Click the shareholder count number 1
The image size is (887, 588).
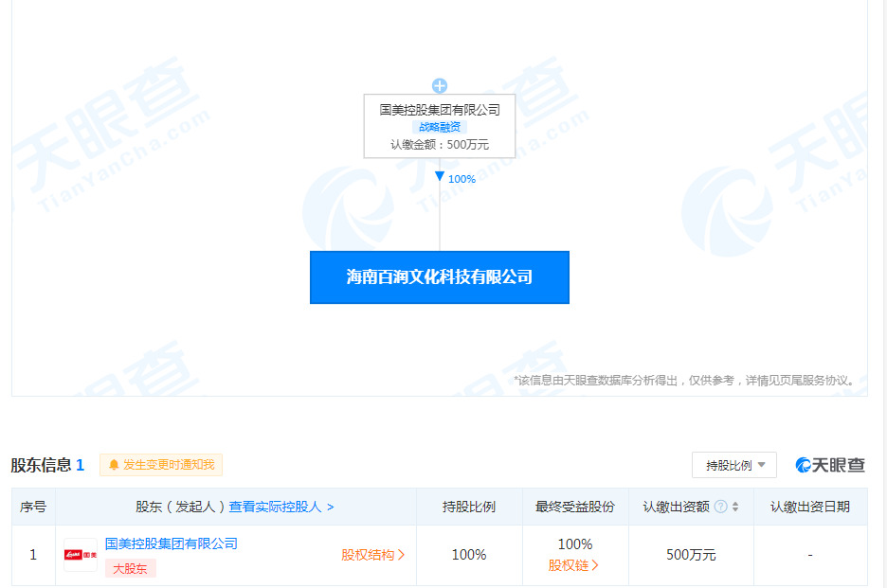coord(80,465)
